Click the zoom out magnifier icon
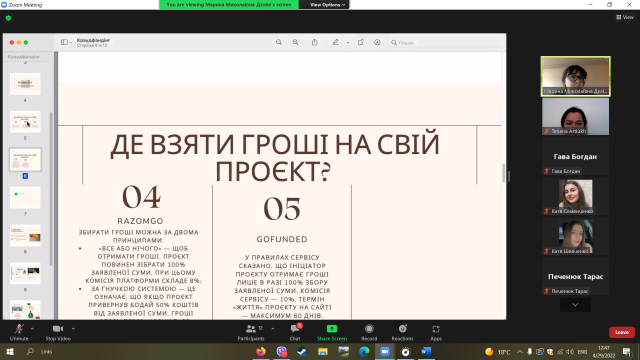Image resolution: width=640 pixels, height=360 pixels. click(279, 42)
